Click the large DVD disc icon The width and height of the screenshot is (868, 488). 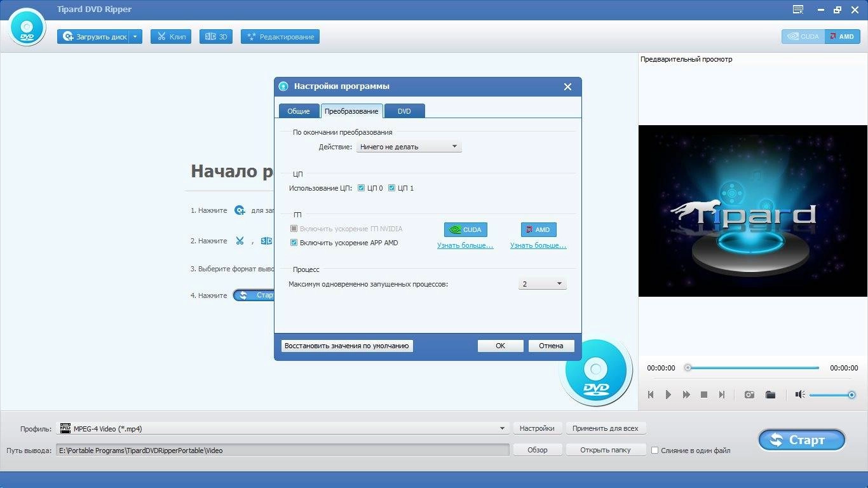(595, 372)
